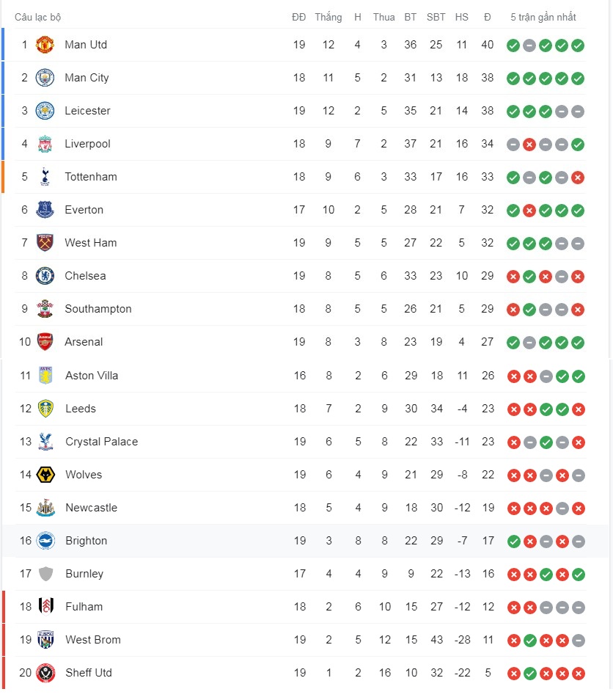The image size is (613, 700).
Task: Click the Tottenham club crest
Action: 45,177
